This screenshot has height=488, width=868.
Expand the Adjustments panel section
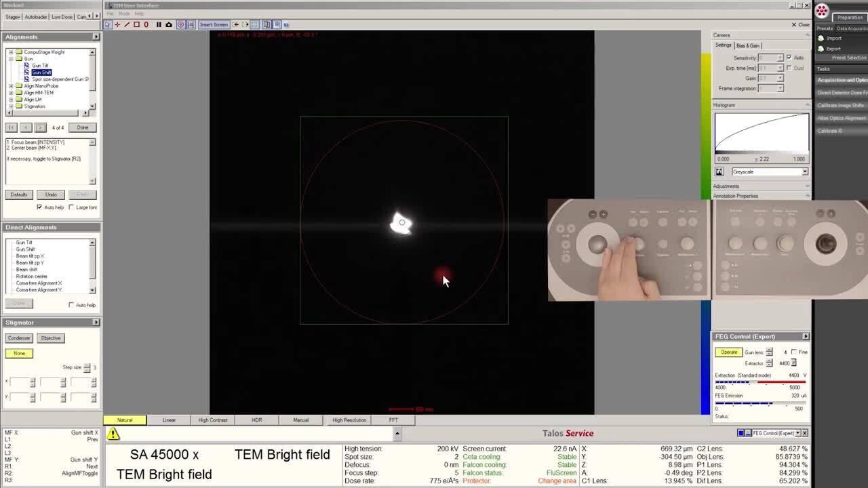(726, 186)
